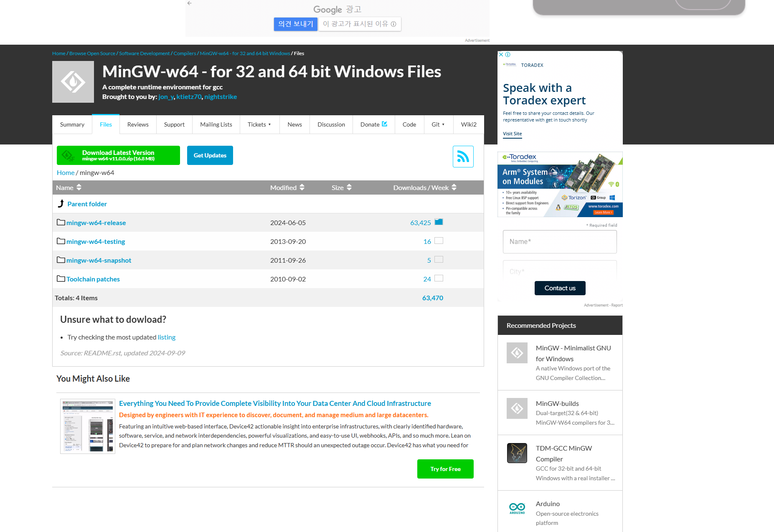Open the Discussion tab

(x=331, y=124)
